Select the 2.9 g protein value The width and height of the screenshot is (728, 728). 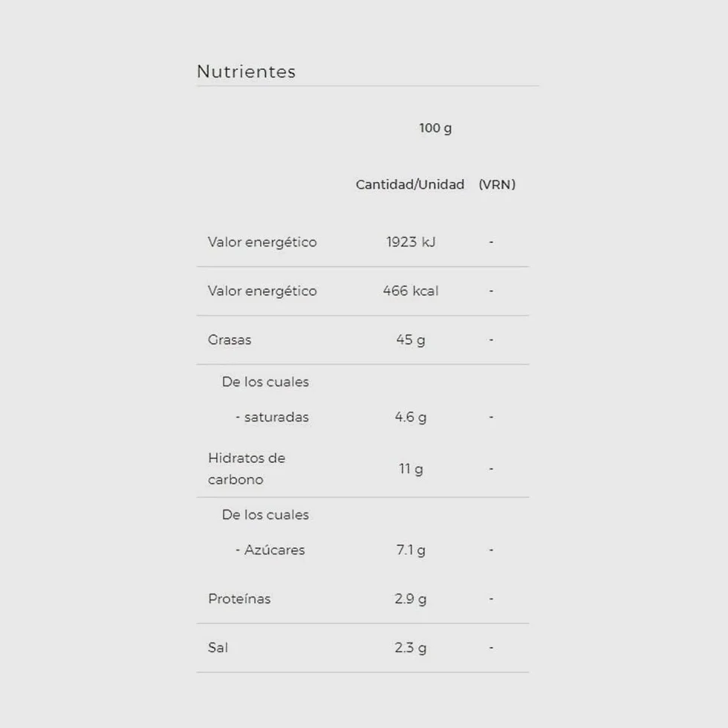click(x=411, y=599)
